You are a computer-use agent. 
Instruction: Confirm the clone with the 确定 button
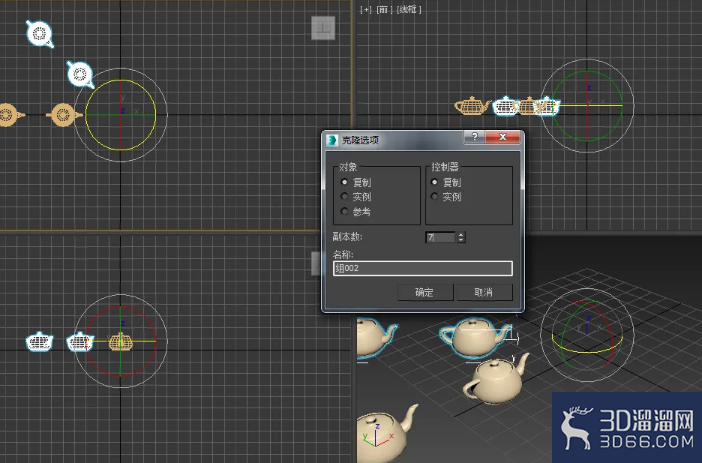pos(425,292)
